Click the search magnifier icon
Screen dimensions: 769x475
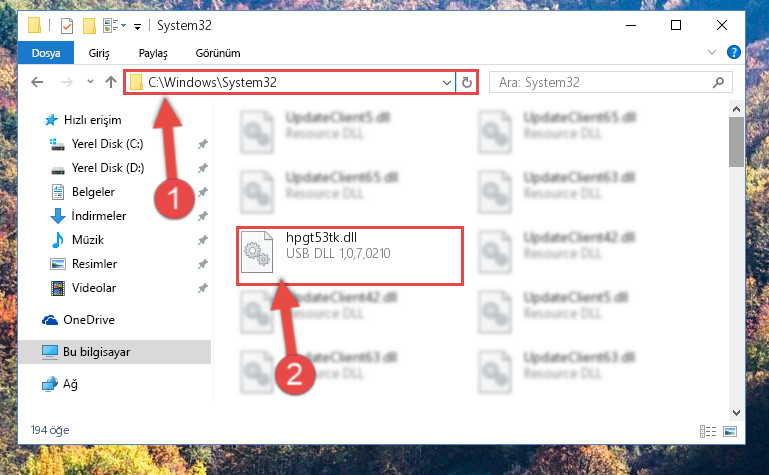point(718,82)
